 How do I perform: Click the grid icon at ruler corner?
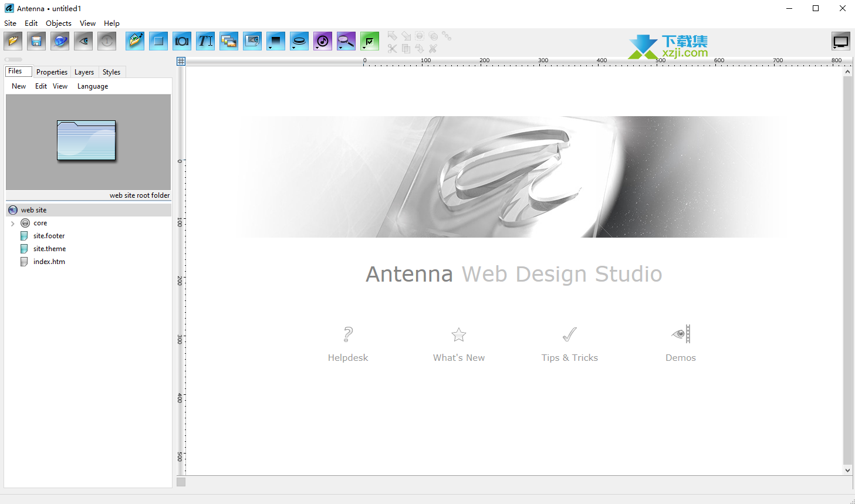(181, 61)
